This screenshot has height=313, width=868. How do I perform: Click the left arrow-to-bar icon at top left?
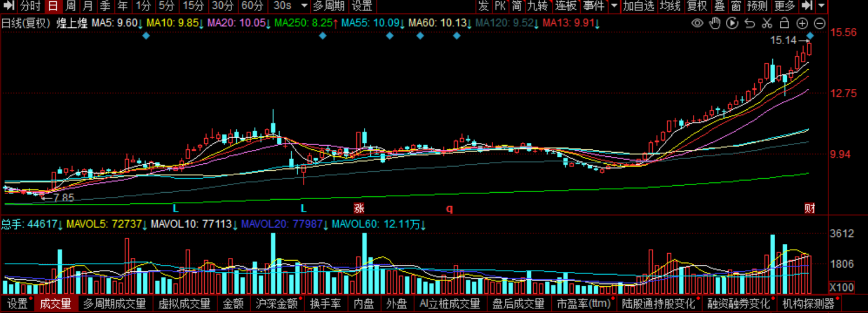(9, 6)
